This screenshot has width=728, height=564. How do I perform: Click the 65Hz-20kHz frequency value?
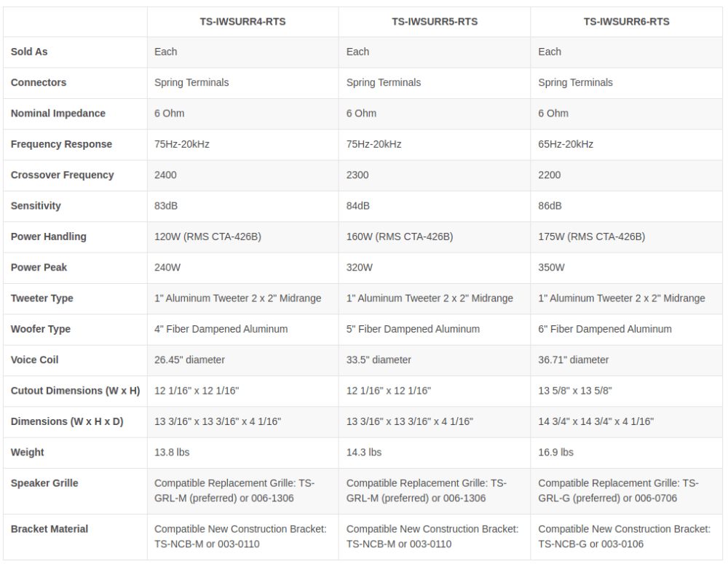coord(566,144)
